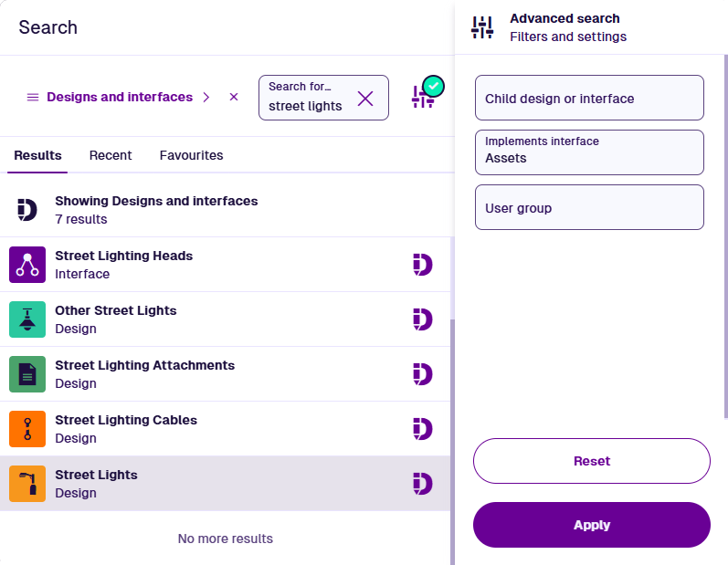
Task: Click the Street Lighting Heads interface icon
Action: point(27,265)
